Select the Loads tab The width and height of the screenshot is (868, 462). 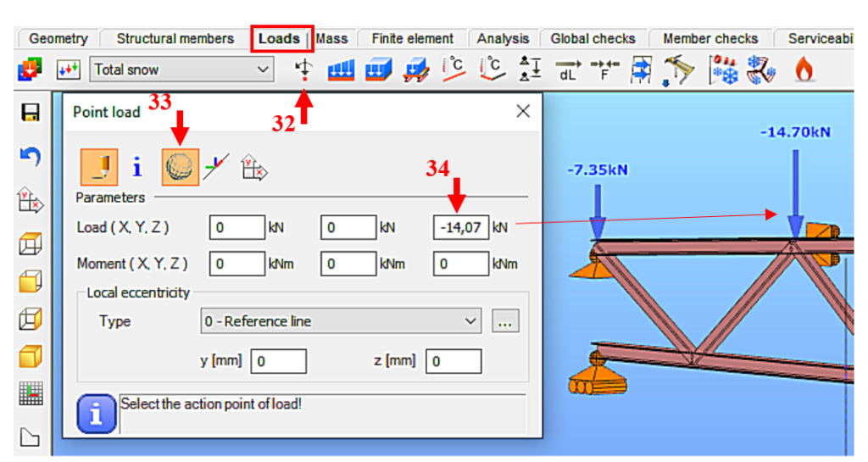280,39
